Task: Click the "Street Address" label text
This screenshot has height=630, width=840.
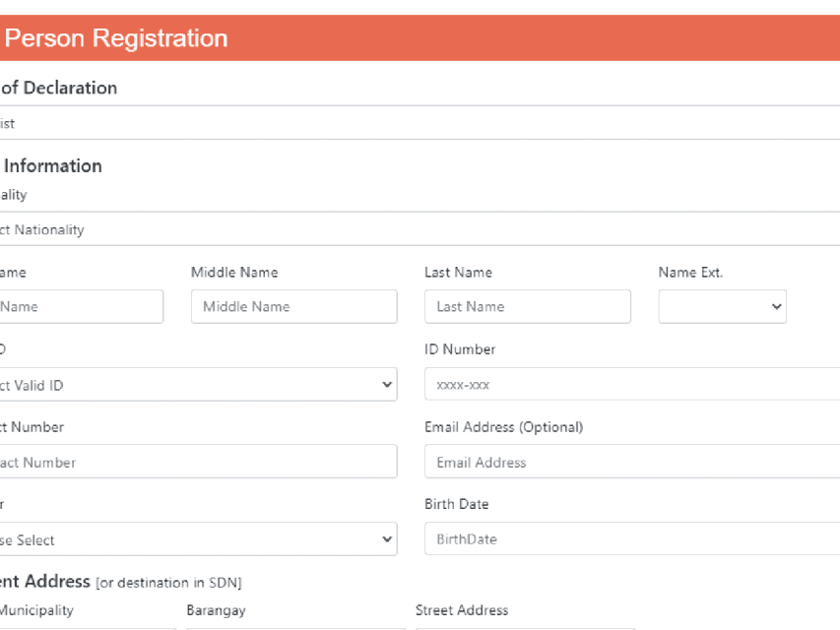Action: coord(462,610)
